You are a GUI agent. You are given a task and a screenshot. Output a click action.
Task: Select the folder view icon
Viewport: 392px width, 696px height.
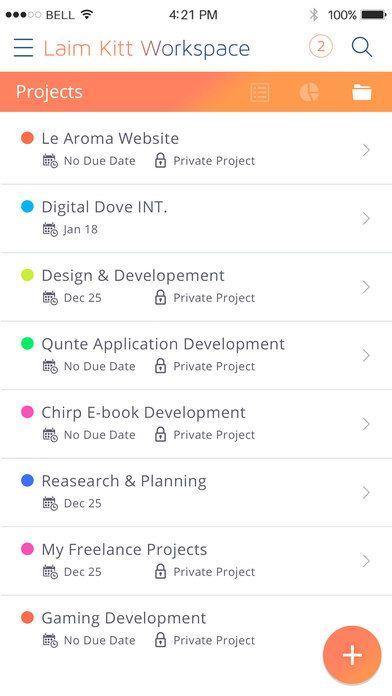362,93
